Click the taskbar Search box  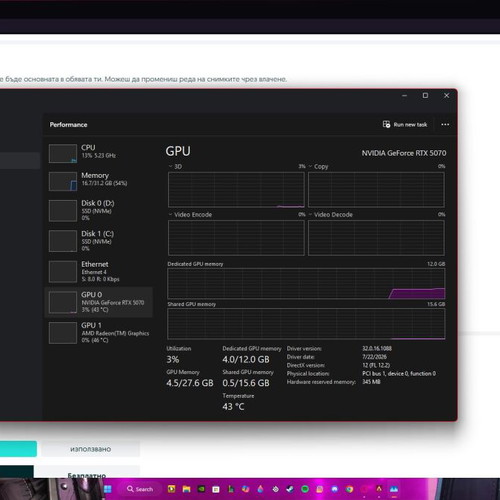click(x=140, y=489)
